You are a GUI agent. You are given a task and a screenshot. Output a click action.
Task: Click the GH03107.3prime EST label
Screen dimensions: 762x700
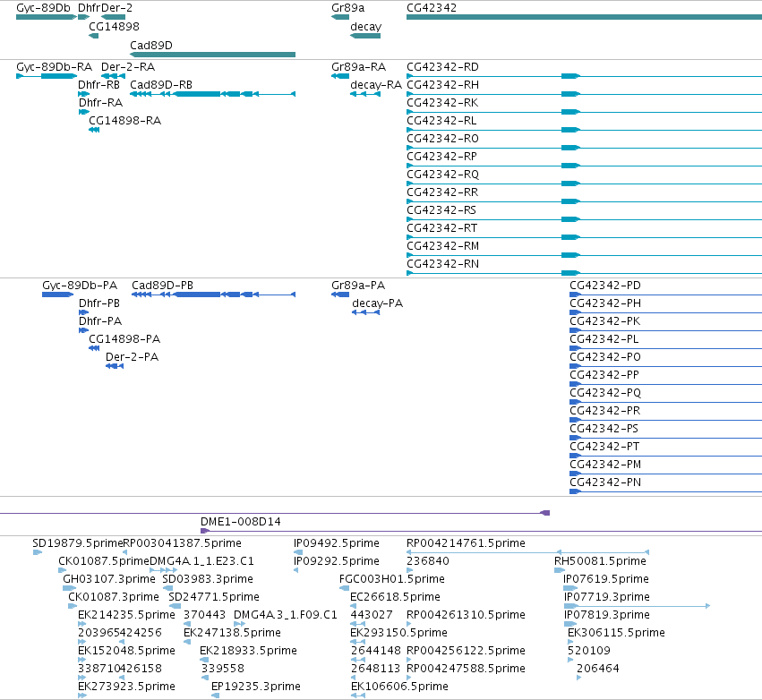(x=109, y=579)
